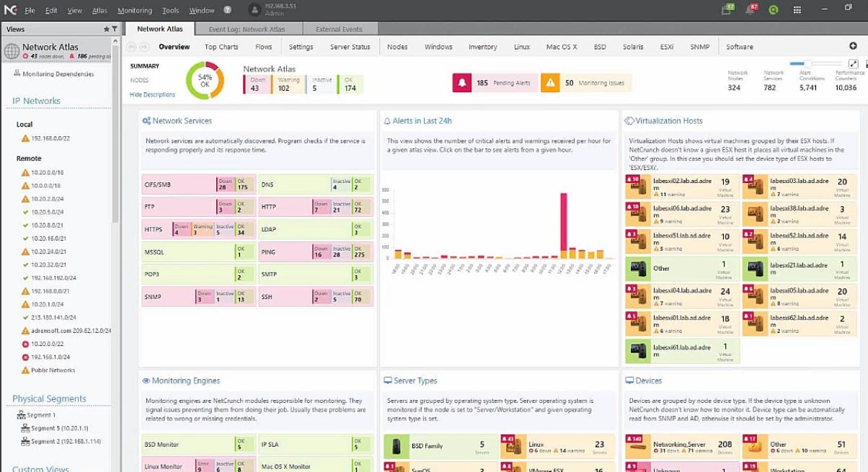
Task: Click the zoom slider near Alert Conditions
Action: pos(815,64)
